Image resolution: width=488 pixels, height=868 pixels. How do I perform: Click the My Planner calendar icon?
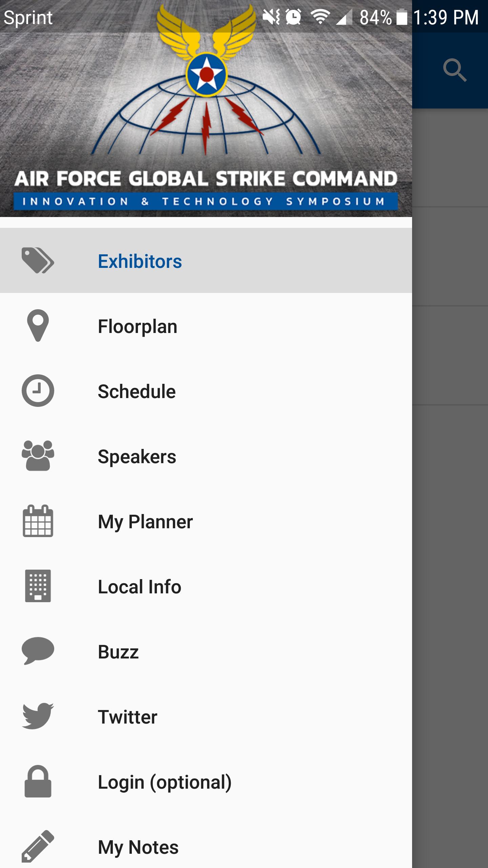(x=38, y=521)
